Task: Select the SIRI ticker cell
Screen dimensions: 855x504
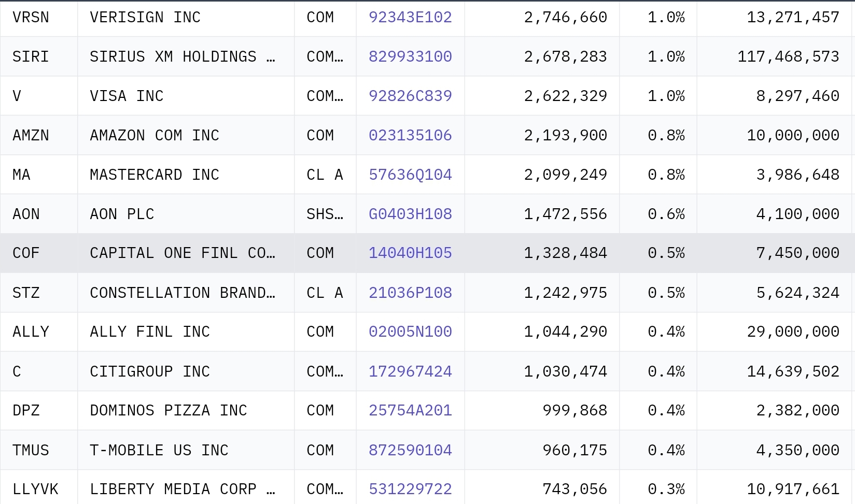Action: tap(39, 56)
